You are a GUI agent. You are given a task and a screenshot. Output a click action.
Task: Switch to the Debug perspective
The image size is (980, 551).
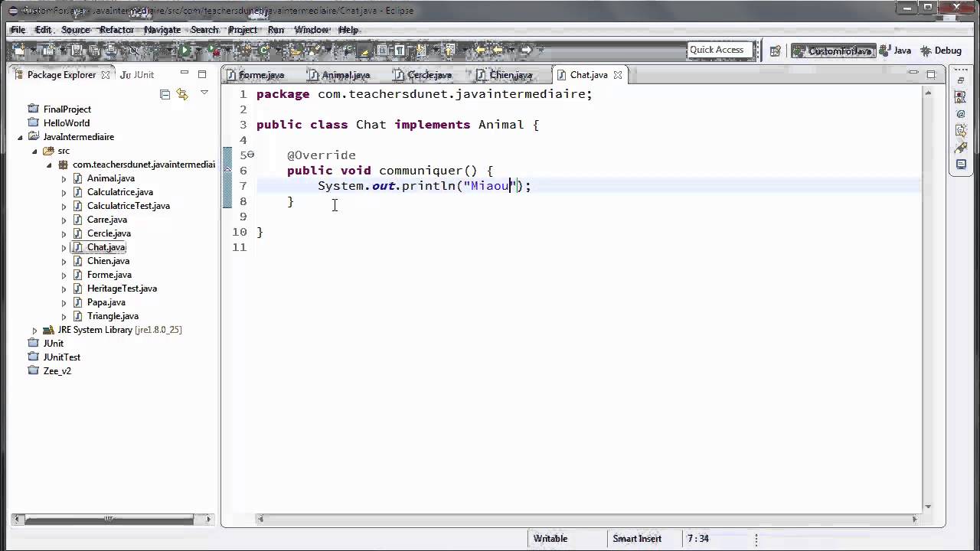click(x=941, y=51)
